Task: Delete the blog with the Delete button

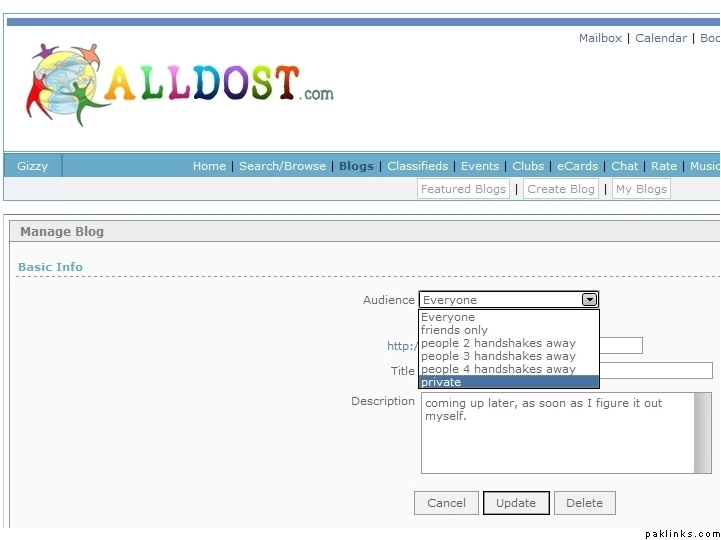Action: point(584,503)
